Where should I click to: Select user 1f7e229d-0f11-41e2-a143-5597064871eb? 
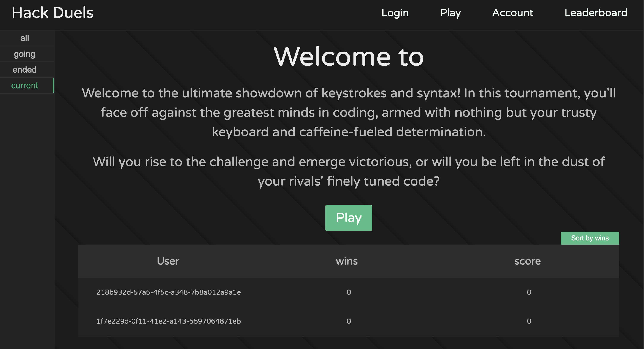pyautogui.click(x=168, y=321)
